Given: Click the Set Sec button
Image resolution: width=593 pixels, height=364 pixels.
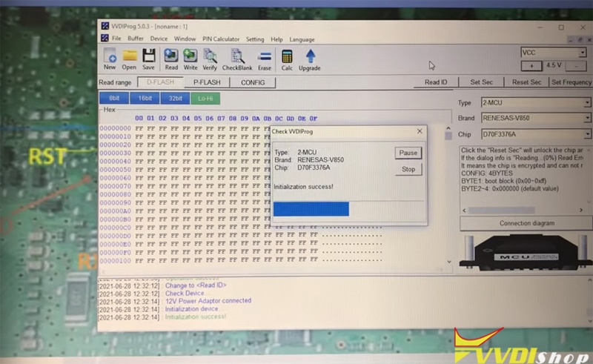Looking at the screenshot, I should click(481, 82).
